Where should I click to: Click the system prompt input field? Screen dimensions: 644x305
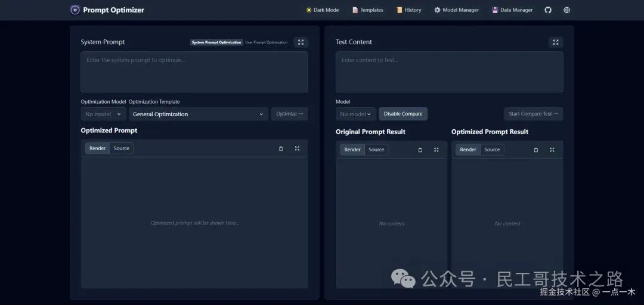point(194,72)
